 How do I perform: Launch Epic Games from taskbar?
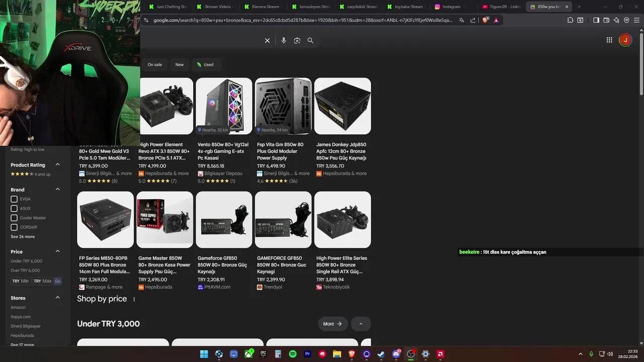click(x=263, y=354)
